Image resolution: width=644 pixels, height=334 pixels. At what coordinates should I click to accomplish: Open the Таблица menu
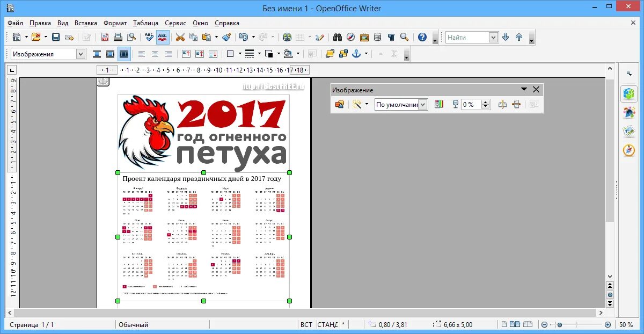[x=145, y=23]
